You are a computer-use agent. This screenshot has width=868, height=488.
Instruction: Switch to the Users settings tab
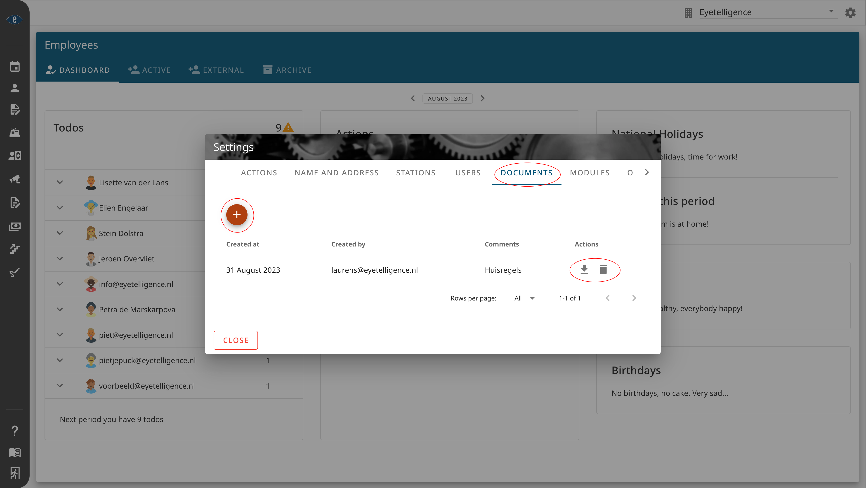point(468,173)
